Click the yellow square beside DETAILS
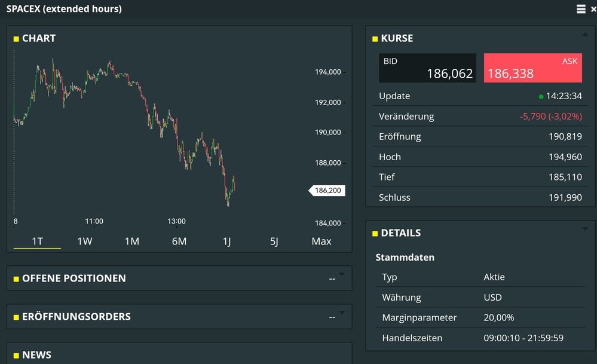Image resolution: width=597 pixels, height=364 pixels. pyautogui.click(x=375, y=233)
